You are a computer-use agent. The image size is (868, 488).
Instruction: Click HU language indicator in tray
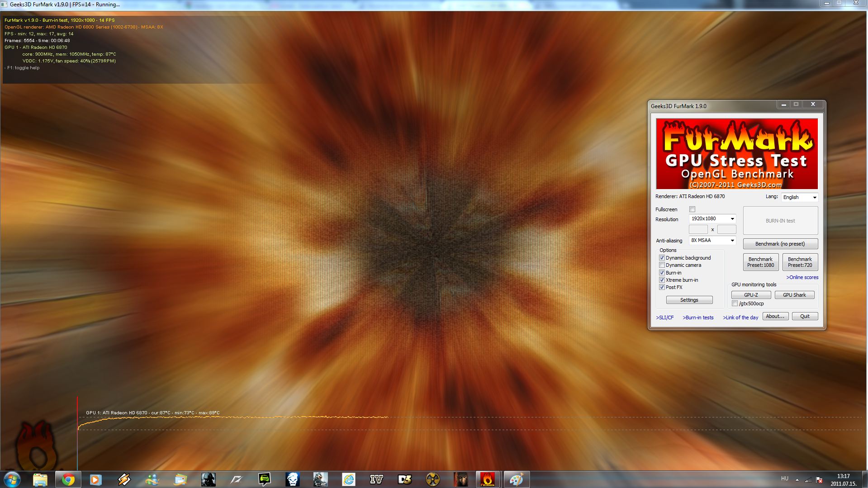tap(785, 479)
